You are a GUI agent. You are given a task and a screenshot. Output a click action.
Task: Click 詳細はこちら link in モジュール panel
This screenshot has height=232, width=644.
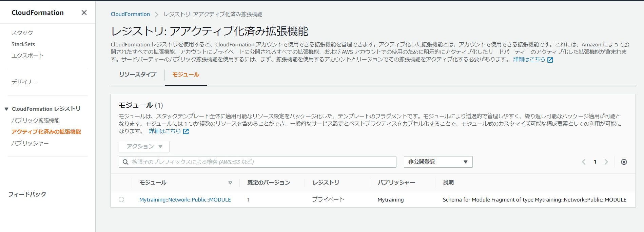pyautogui.click(x=165, y=131)
